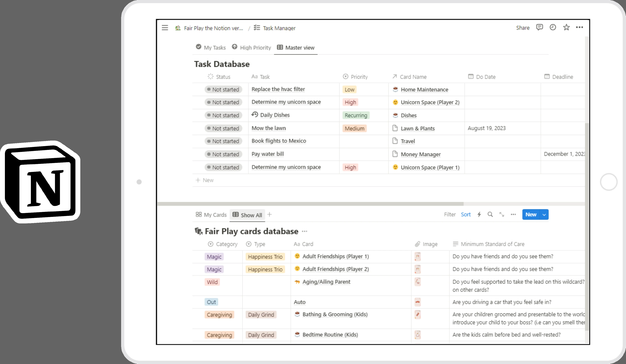Screen dimensions: 626x364
Task: Switch to the High Priority tab
Action: point(251,47)
